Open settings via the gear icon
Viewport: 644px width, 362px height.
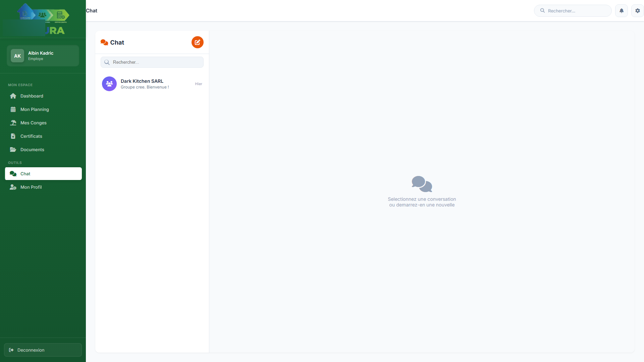pyautogui.click(x=637, y=11)
